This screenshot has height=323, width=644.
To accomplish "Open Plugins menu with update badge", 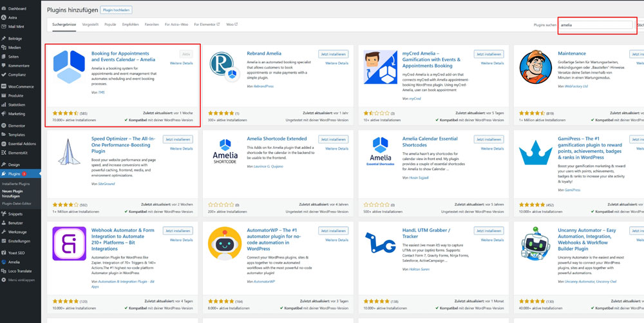I will (21, 174).
